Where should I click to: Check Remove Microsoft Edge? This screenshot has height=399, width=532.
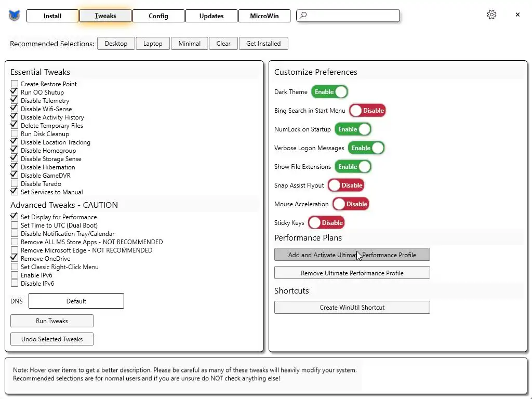(15, 250)
